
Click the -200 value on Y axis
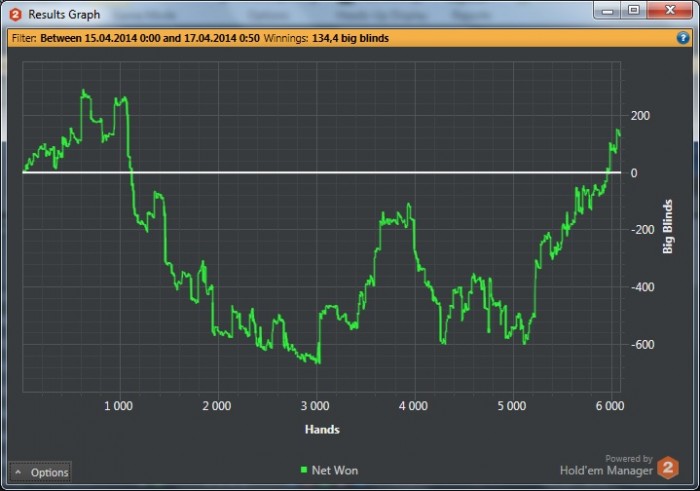click(642, 230)
